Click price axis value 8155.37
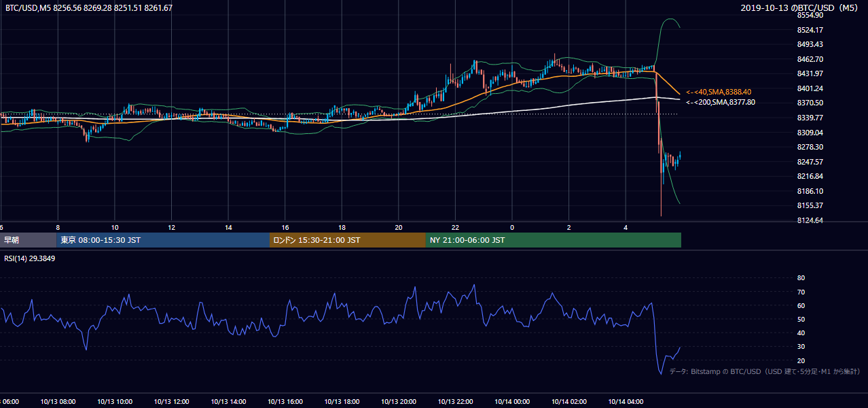868x408 pixels. [810, 205]
